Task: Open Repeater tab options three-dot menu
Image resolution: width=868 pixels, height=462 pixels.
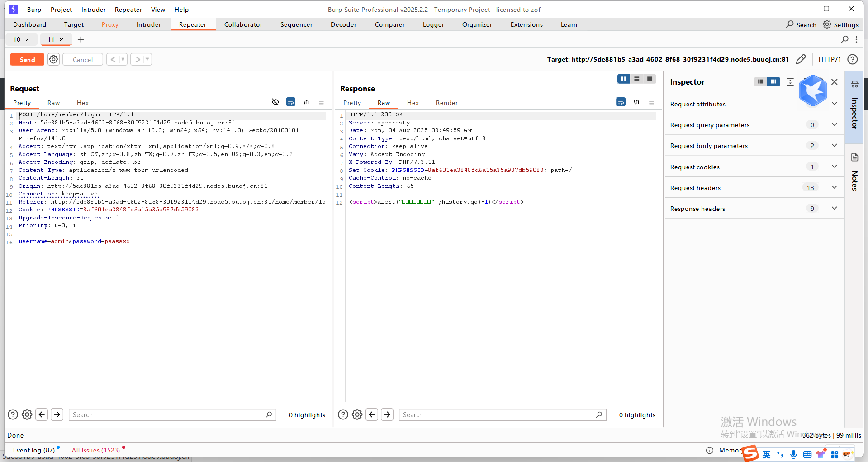Action: click(x=856, y=39)
